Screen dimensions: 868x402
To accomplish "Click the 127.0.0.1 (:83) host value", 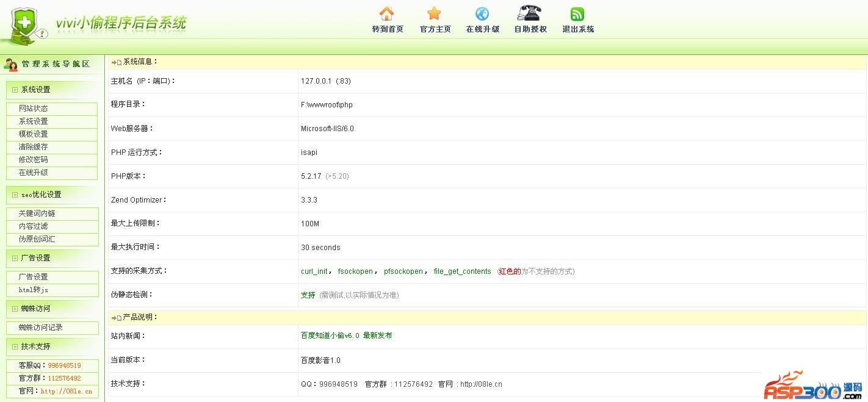I will 325,81.
